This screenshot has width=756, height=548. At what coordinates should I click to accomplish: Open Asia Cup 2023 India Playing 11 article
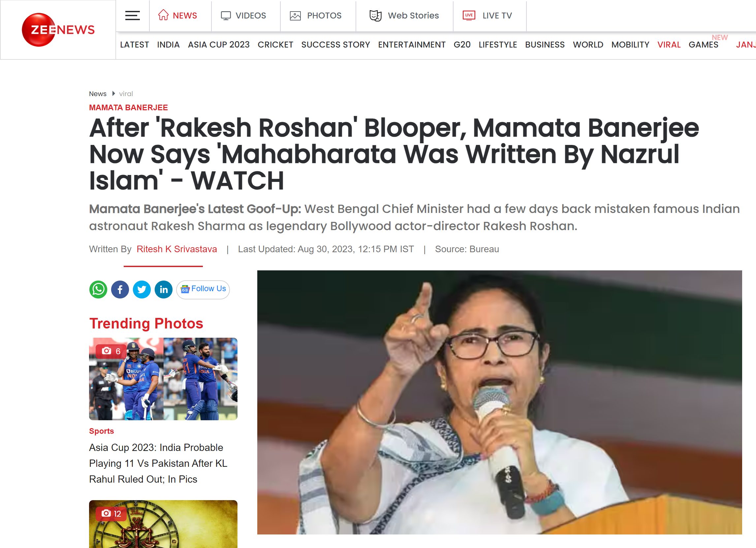[158, 463]
